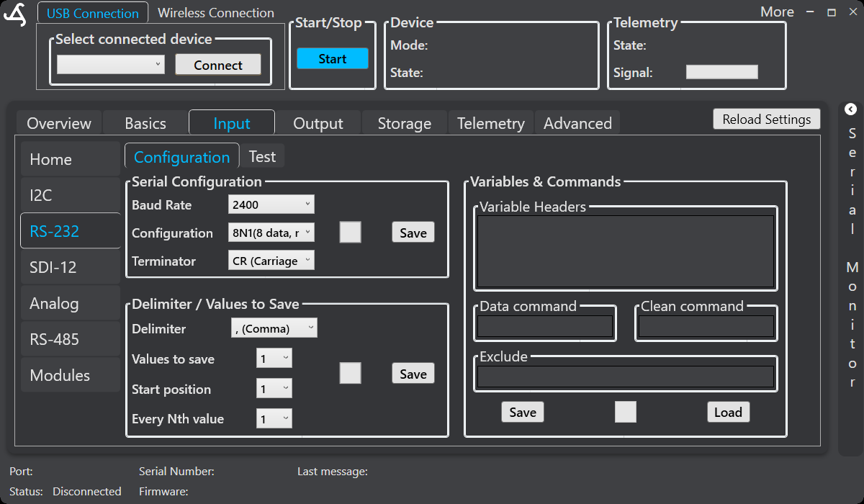864x504 pixels.
Task: Click Delimiter section status indicator box
Action: tap(350, 373)
